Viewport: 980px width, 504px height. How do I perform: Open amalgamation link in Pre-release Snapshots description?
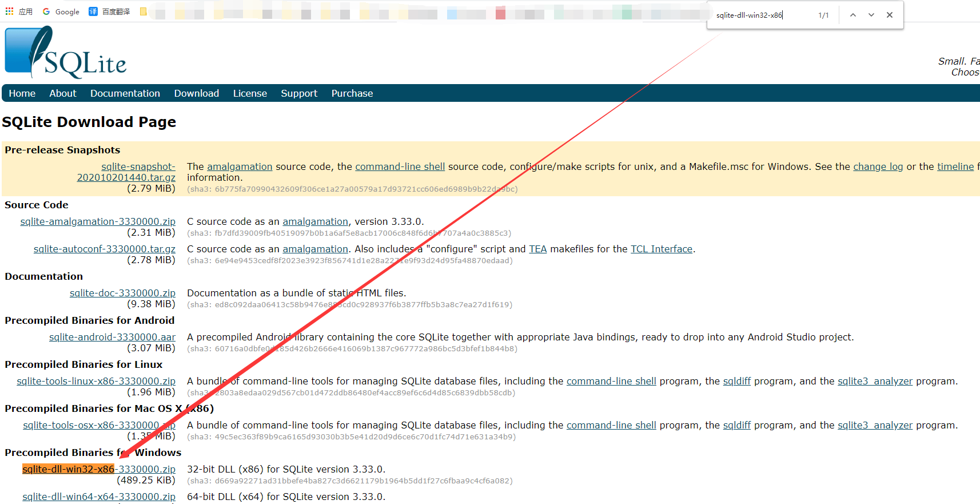240,166
